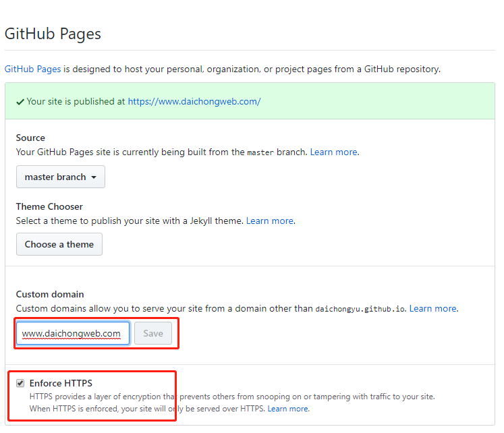The width and height of the screenshot is (504, 433).
Task: Click the Theme Chooser section heading
Action: (49, 206)
